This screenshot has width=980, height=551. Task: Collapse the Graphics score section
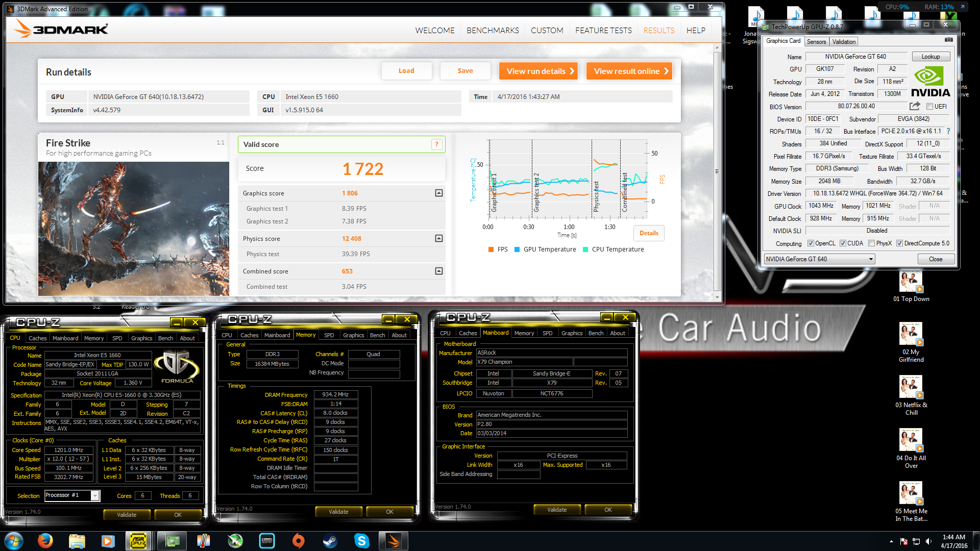coord(438,193)
